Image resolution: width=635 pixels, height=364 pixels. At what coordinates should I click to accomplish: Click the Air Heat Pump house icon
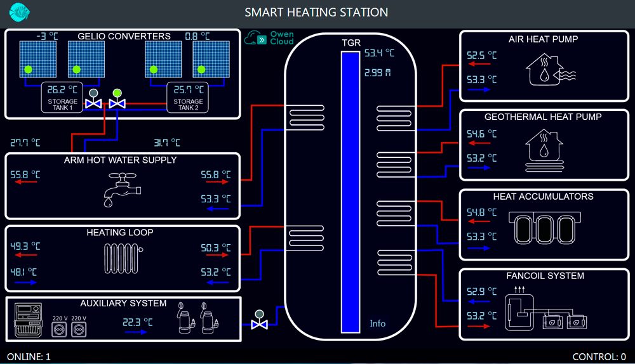(550, 69)
